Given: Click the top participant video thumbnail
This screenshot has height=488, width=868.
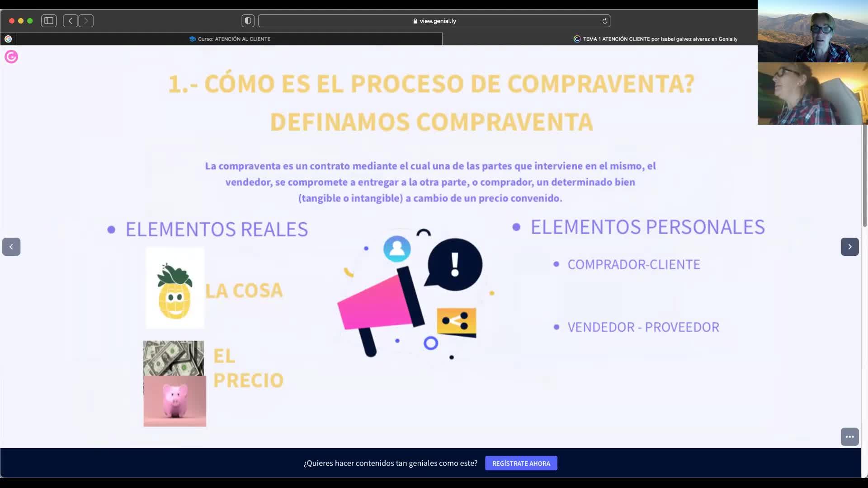Looking at the screenshot, I should point(812,32).
